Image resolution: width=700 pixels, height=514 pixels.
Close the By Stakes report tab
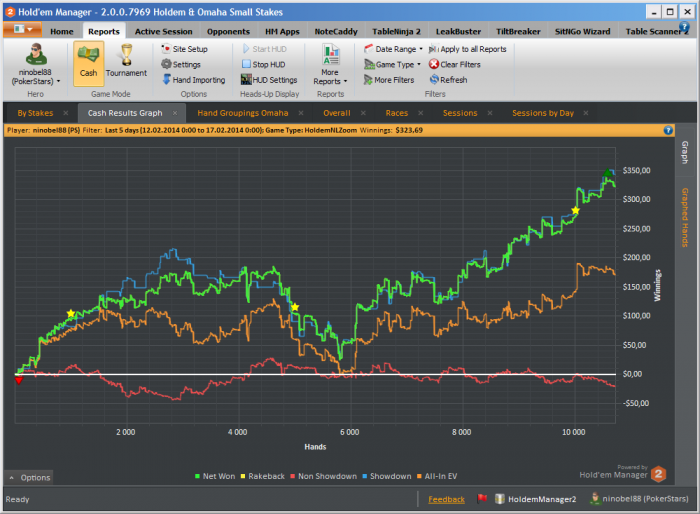pos(66,113)
